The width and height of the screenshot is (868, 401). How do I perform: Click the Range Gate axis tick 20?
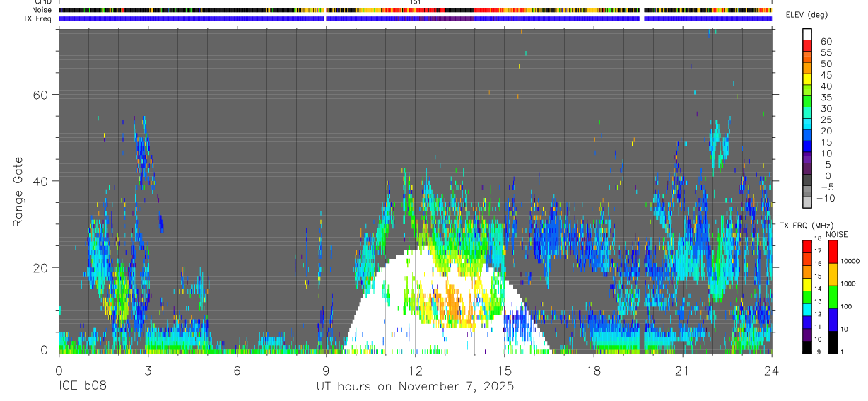pos(42,268)
